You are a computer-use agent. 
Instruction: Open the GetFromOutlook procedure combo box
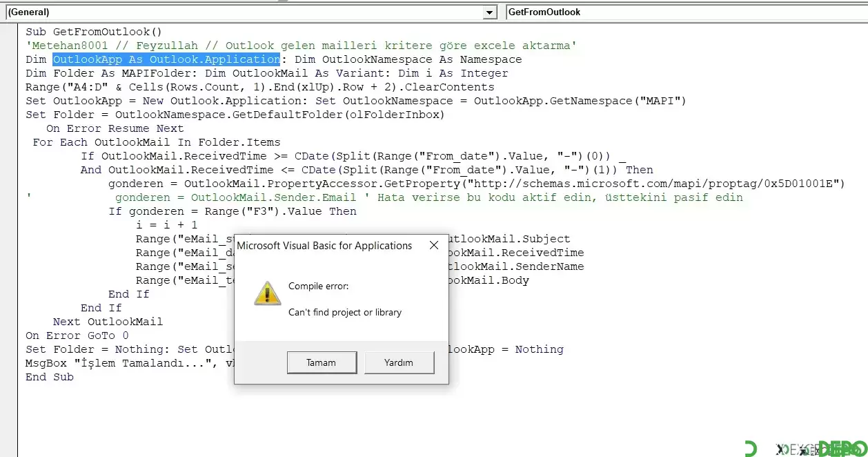tap(687, 12)
